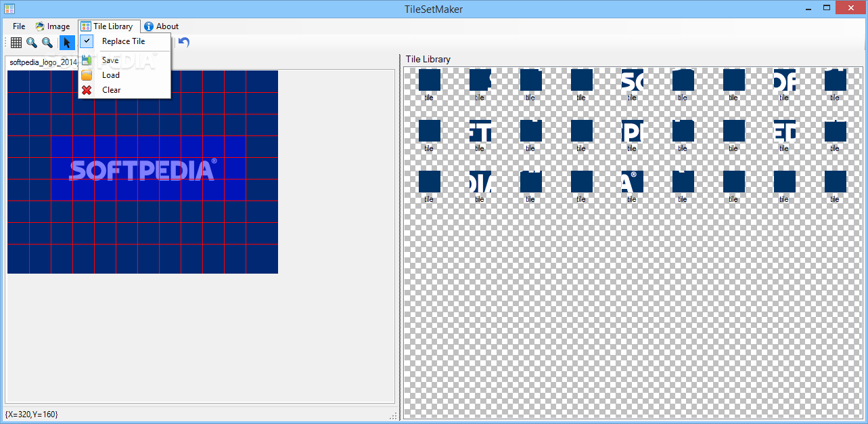Choose Load in Tile Library menu
Screen dimensions: 868x424
coord(124,75)
